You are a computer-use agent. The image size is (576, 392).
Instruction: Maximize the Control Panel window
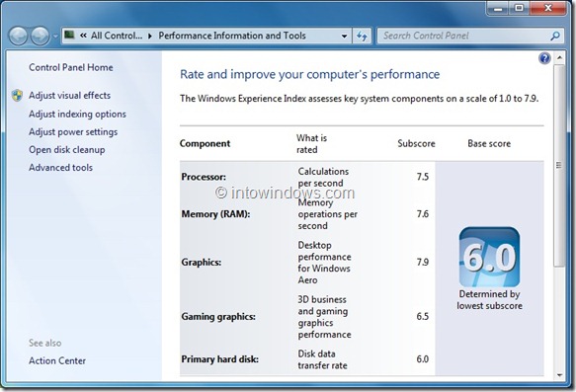(519, 8)
